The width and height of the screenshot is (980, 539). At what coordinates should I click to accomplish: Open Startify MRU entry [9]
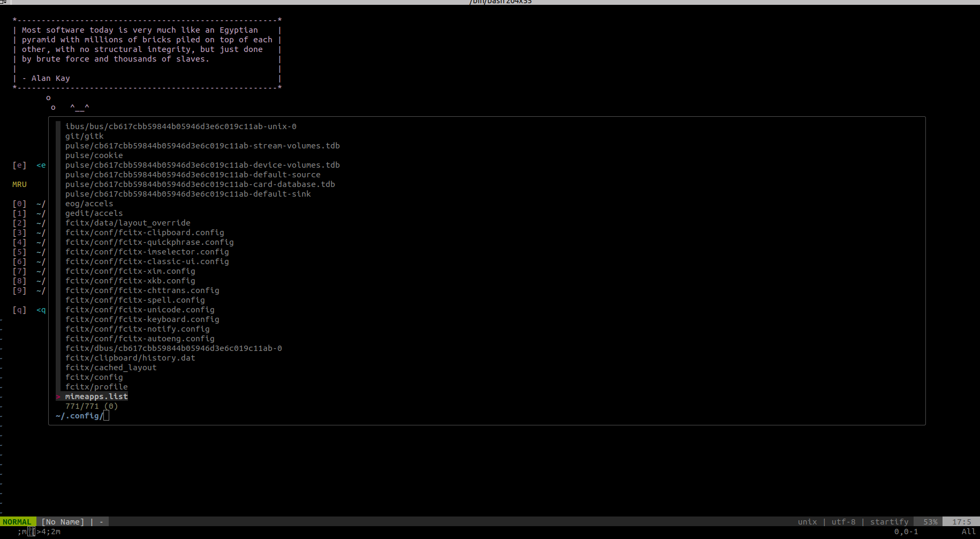(29, 290)
